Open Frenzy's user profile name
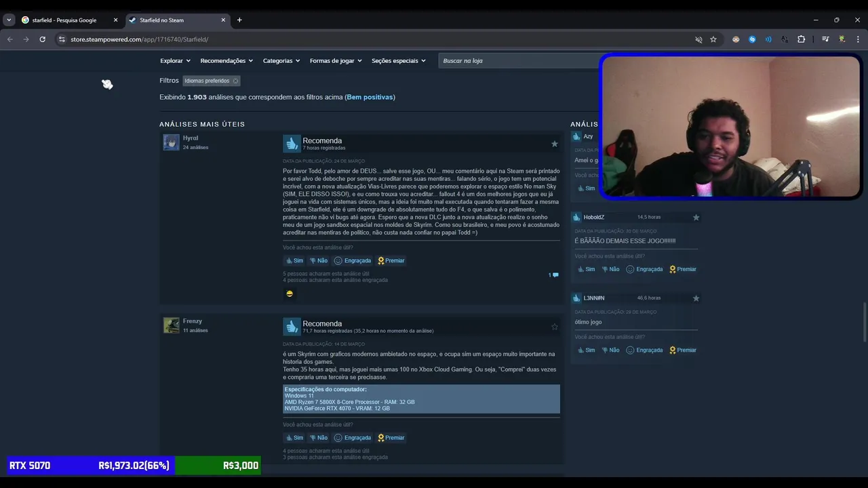The height and width of the screenshot is (488, 868). point(193,321)
